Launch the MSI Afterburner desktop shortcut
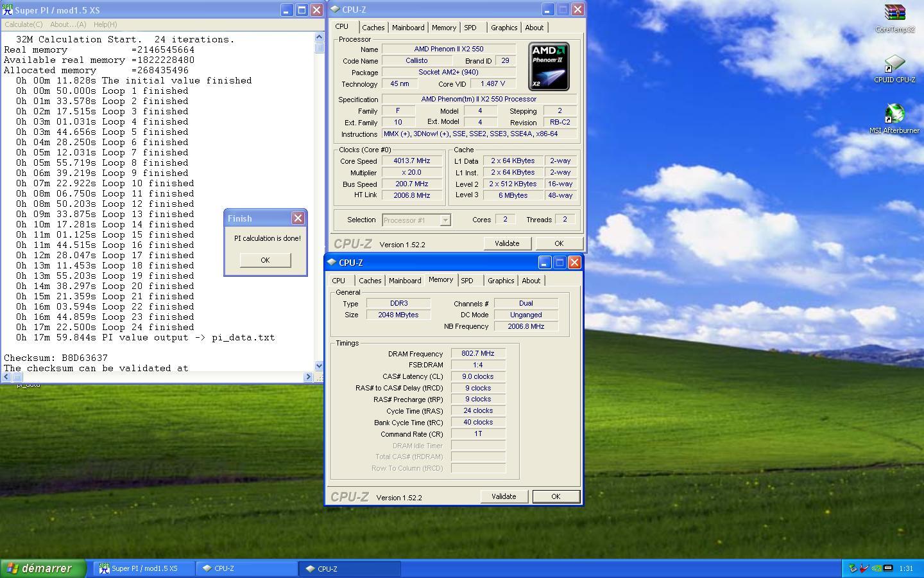 tap(894, 119)
